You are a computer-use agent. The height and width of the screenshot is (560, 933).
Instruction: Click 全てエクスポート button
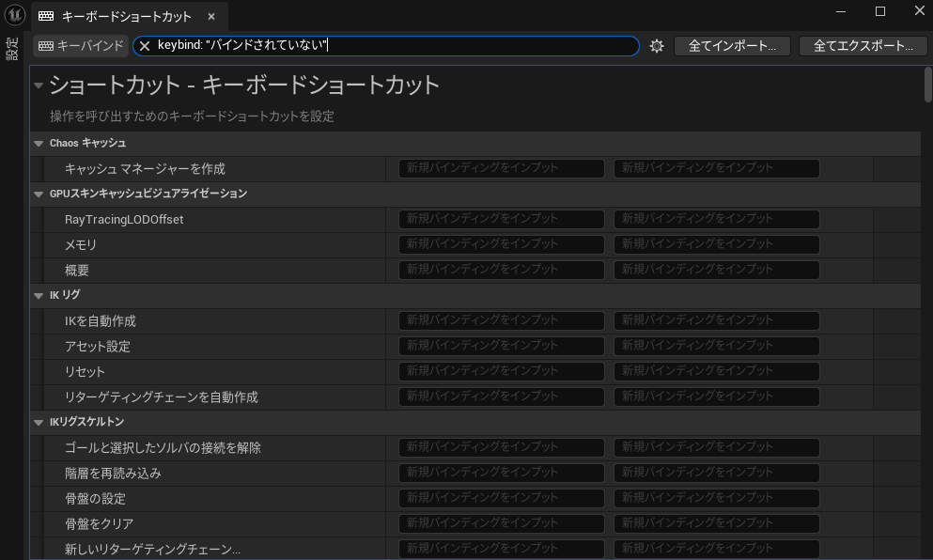tap(863, 46)
